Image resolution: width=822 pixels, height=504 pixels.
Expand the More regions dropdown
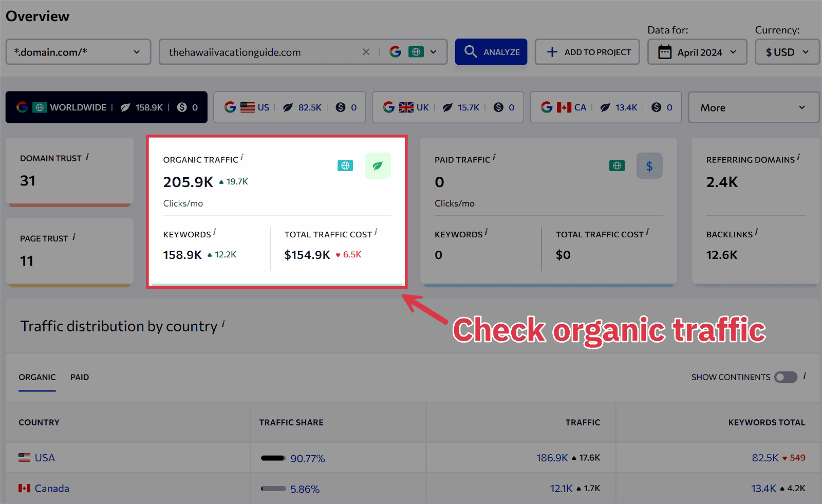click(753, 107)
